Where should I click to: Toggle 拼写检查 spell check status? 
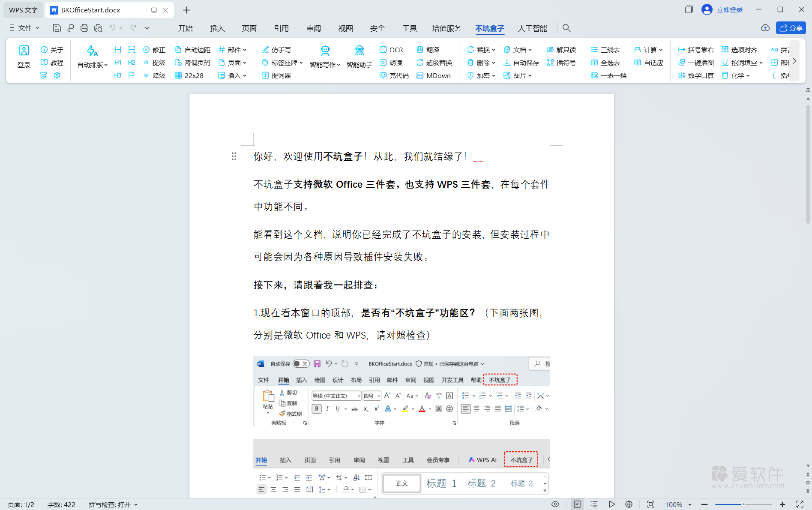coord(113,504)
